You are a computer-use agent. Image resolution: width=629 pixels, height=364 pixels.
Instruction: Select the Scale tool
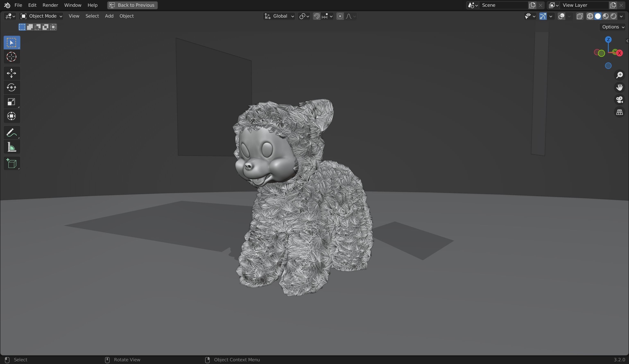(12, 102)
